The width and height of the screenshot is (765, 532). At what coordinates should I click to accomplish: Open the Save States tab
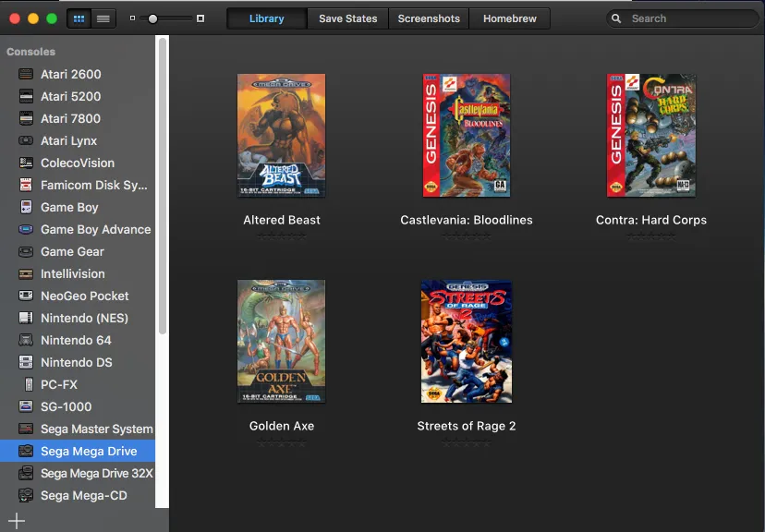(x=348, y=18)
